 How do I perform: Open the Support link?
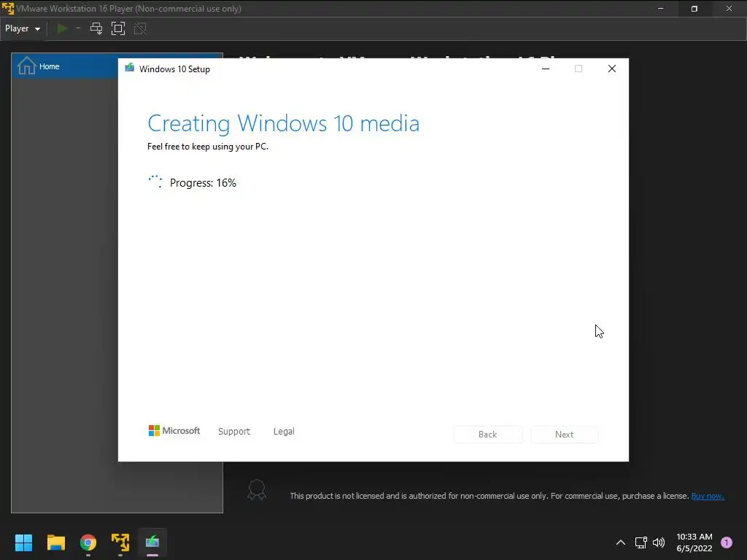[234, 432]
